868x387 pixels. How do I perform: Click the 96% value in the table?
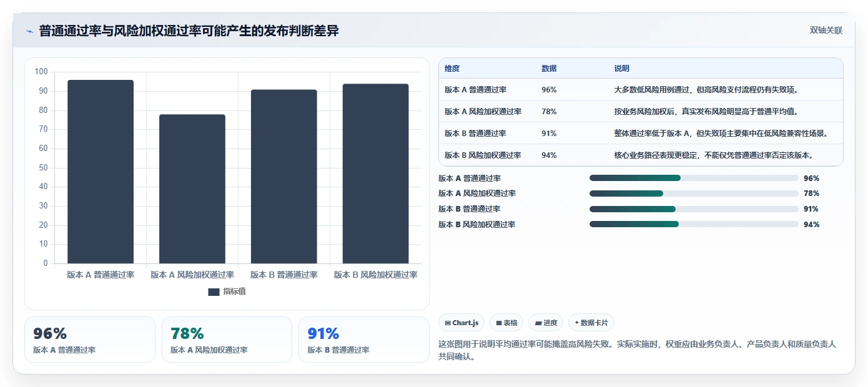click(x=549, y=90)
